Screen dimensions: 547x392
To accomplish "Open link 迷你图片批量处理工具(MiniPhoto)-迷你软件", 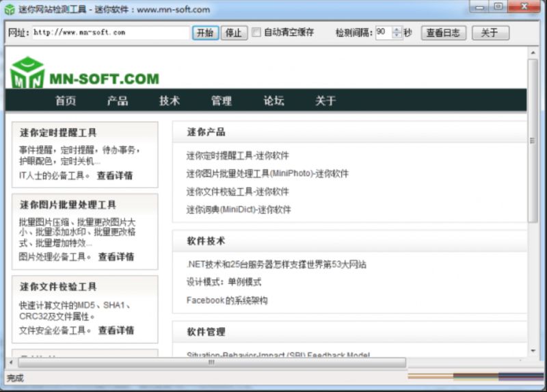I will pyautogui.click(x=267, y=174).
